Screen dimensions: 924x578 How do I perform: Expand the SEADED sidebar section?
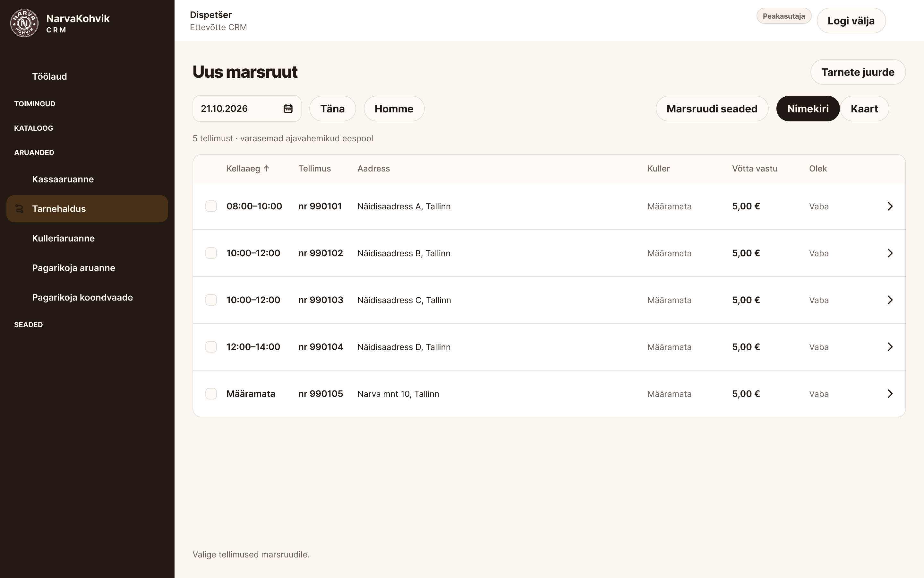click(28, 325)
